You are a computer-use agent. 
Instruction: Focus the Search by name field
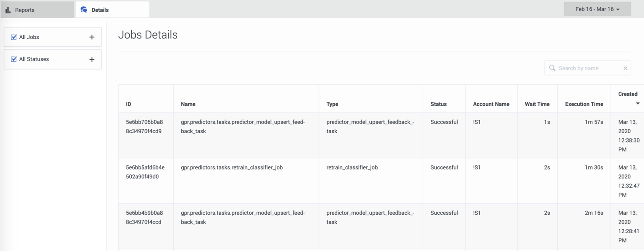click(x=588, y=68)
